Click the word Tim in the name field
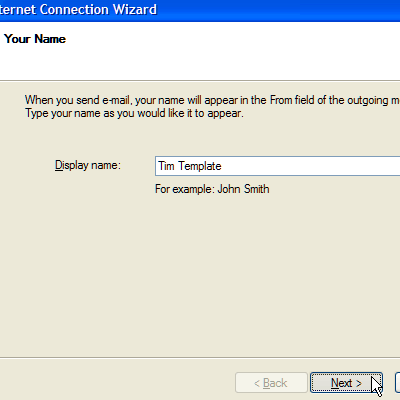The height and width of the screenshot is (400, 400). click(x=166, y=166)
